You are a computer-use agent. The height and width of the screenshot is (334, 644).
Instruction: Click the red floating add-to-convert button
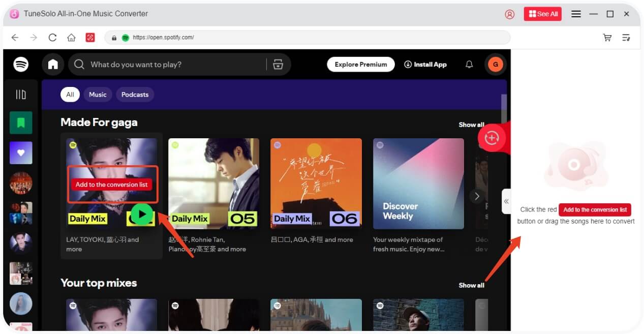(x=492, y=138)
